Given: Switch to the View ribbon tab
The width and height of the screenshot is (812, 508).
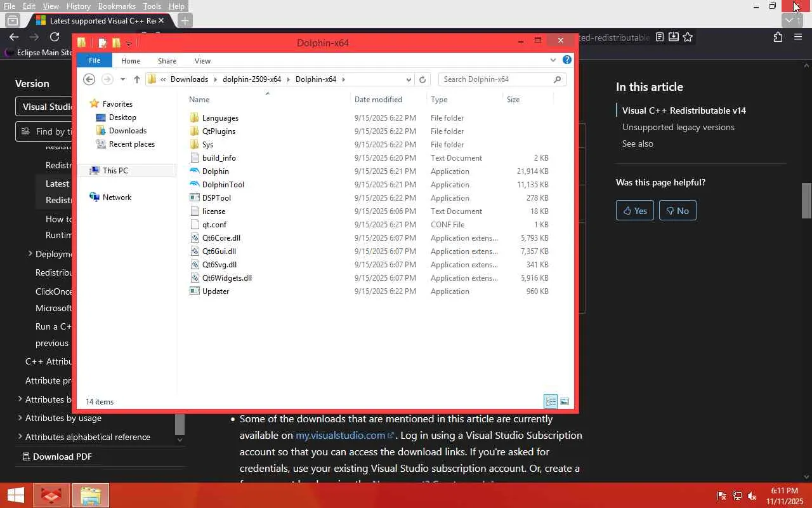Looking at the screenshot, I should (x=202, y=61).
